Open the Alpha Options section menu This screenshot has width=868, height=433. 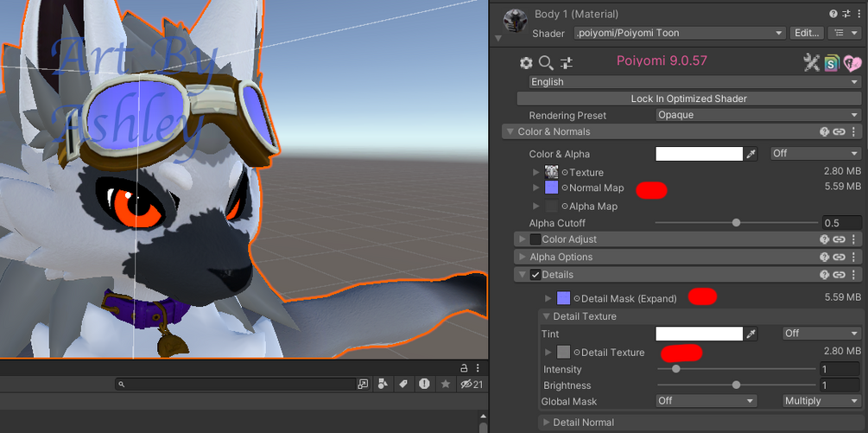point(853,257)
